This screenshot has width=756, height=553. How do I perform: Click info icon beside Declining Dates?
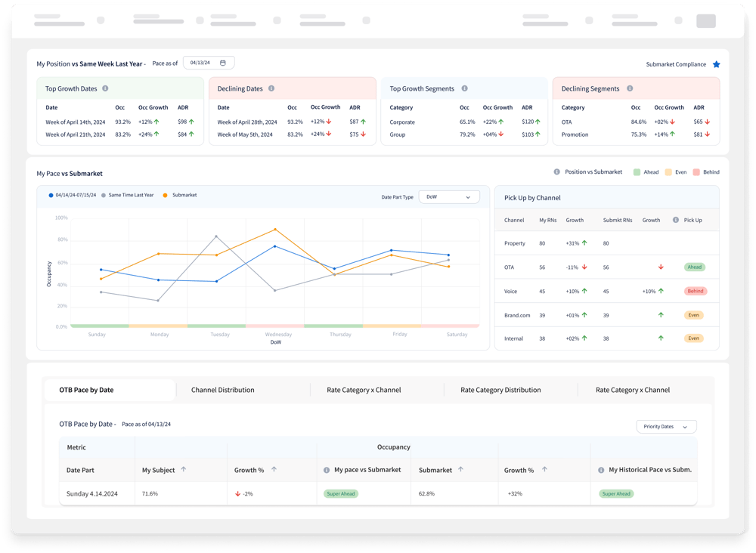coord(271,88)
